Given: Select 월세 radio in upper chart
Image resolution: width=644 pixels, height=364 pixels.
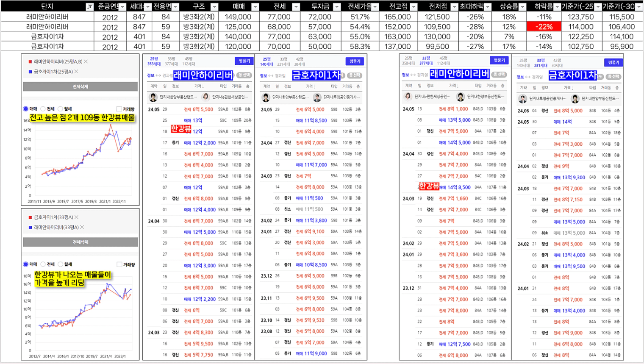Looking at the screenshot, I should [x=60, y=109].
